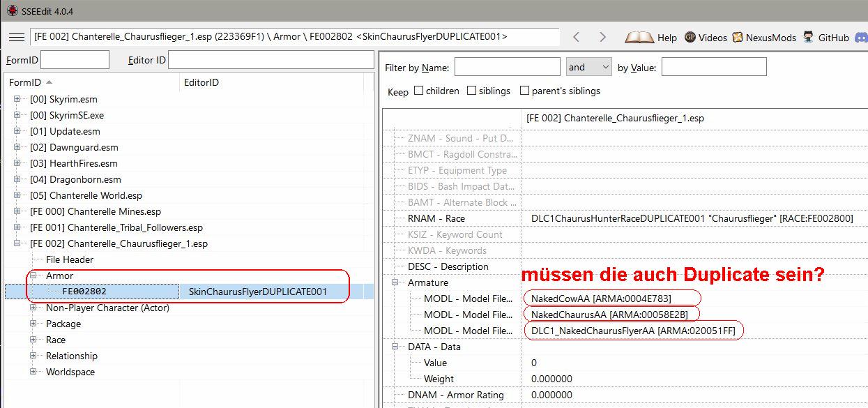868x408 pixels.
Task: Expand the Worldspace group node
Action: click(x=33, y=372)
